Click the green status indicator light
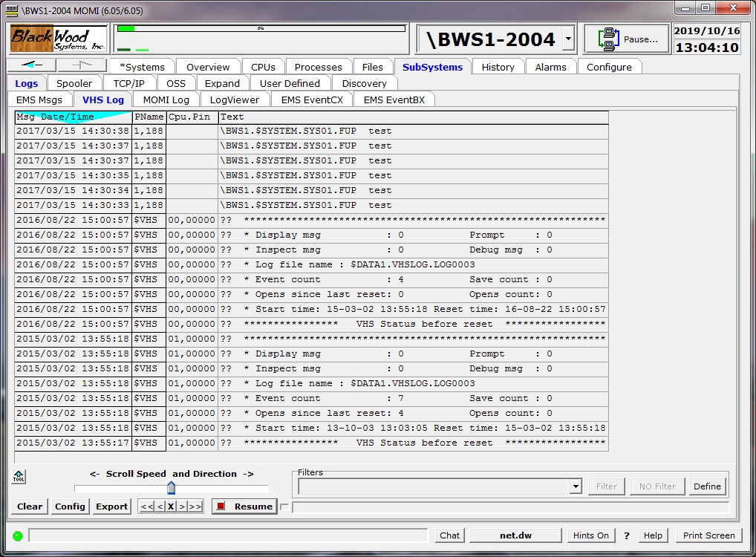The image size is (756, 557). [x=18, y=535]
